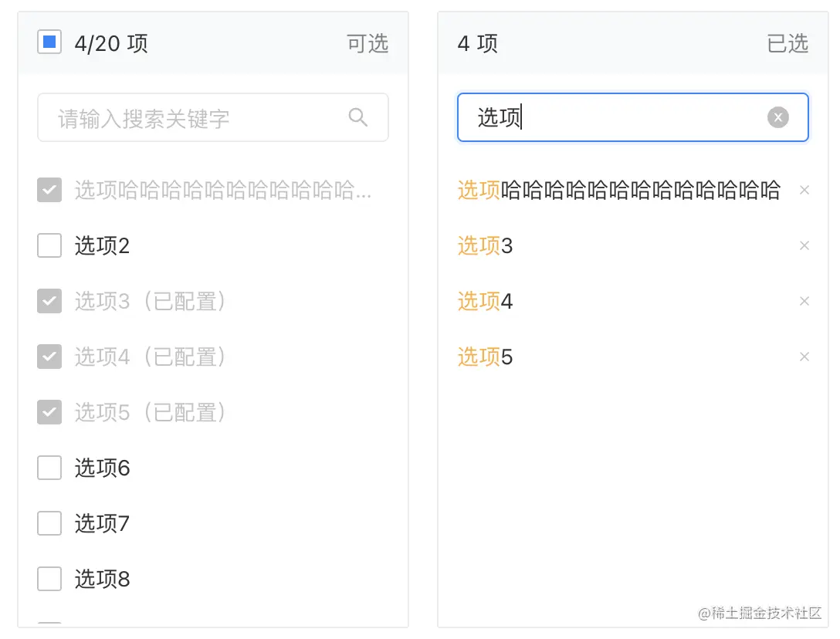
Task: Clear the search text with the x icon
Action: coord(777,117)
